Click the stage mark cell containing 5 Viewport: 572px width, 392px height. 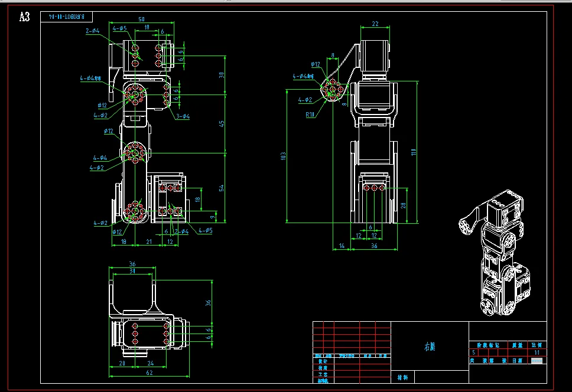pyautogui.click(x=473, y=352)
